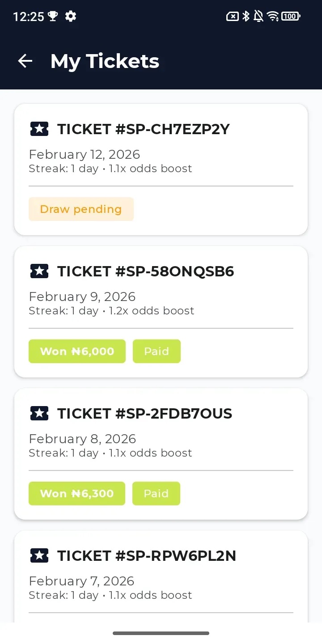322x644 pixels.
Task: Tap the Won ₦6,000 badge
Action: [77, 351]
